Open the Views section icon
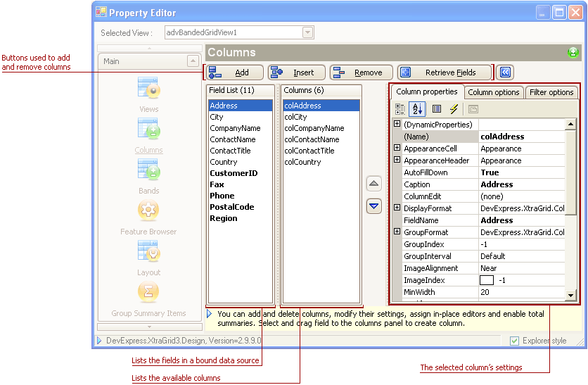Image resolution: width=588 pixels, height=385 pixels. tap(149, 88)
